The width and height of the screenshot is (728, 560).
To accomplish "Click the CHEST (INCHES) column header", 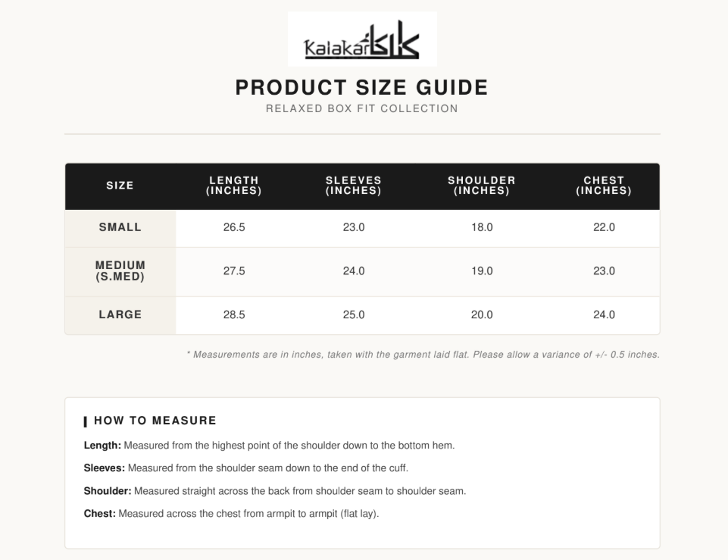I will [604, 186].
